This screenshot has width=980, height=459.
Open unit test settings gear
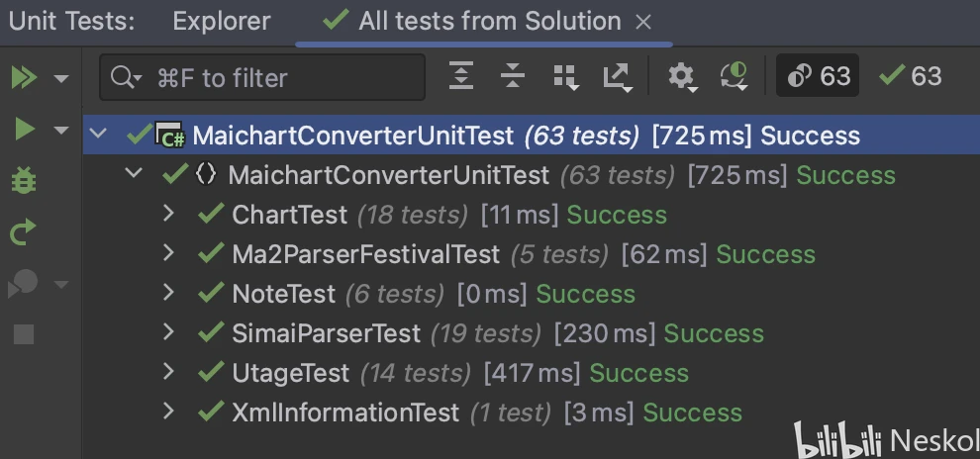tap(681, 77)
